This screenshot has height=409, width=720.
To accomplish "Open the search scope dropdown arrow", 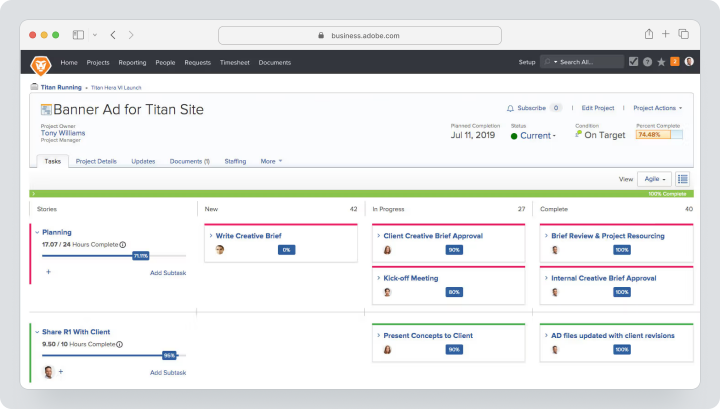I will (556, 62).
